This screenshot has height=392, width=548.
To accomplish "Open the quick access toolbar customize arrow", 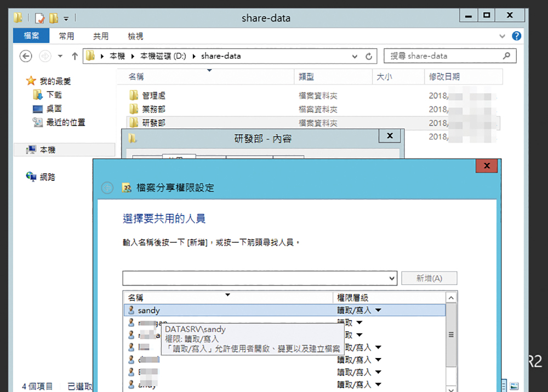I will click(x=66, y=18).
